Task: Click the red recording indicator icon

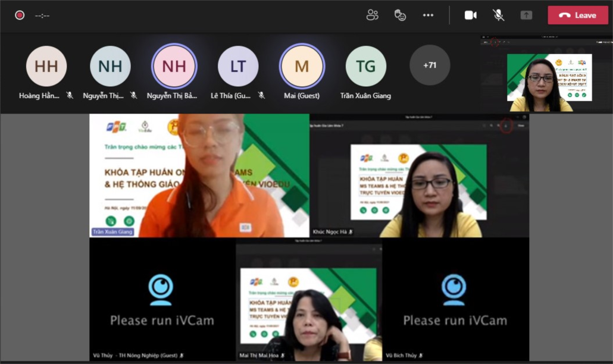Action: click(x=20, y=15)
